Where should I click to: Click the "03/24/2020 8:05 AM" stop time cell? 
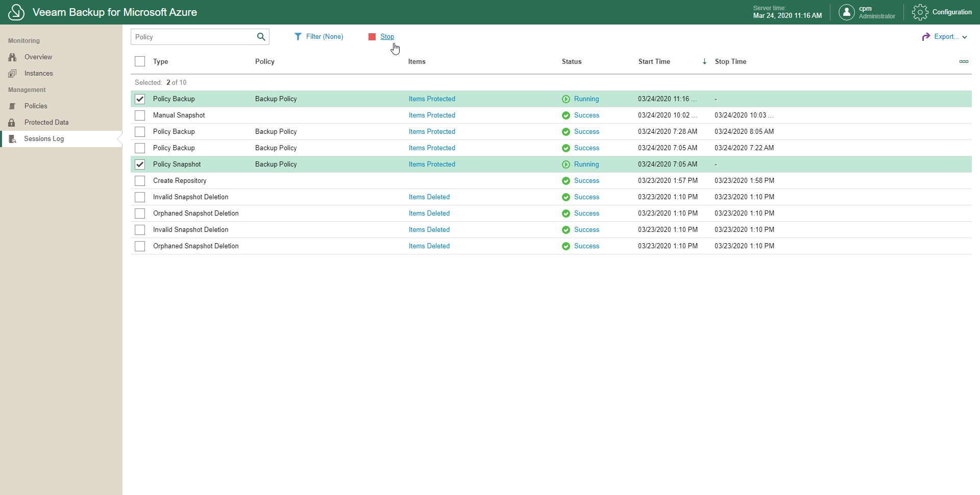point(744,132)
